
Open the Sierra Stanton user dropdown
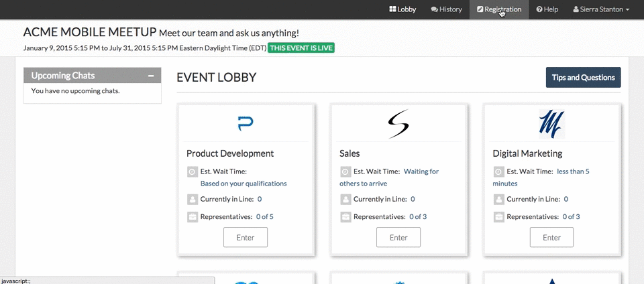tap(601, 9)
